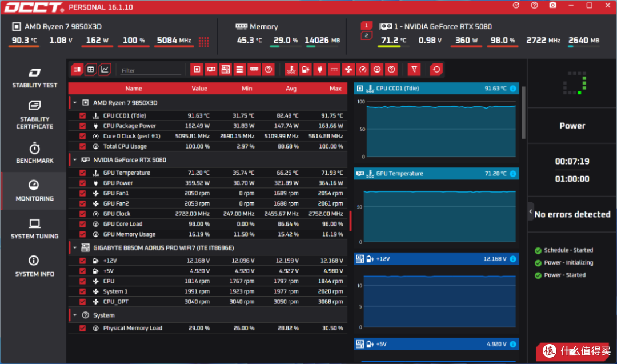Open the System Info section
The image size is (617, 364).
point(34,267)
